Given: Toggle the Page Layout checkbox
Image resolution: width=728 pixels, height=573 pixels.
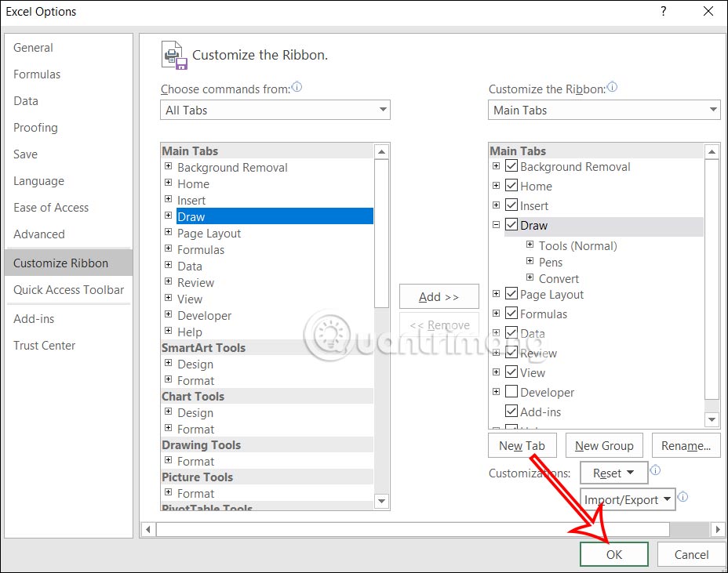Looking at the screenshot, I should (x=511, y=293).
